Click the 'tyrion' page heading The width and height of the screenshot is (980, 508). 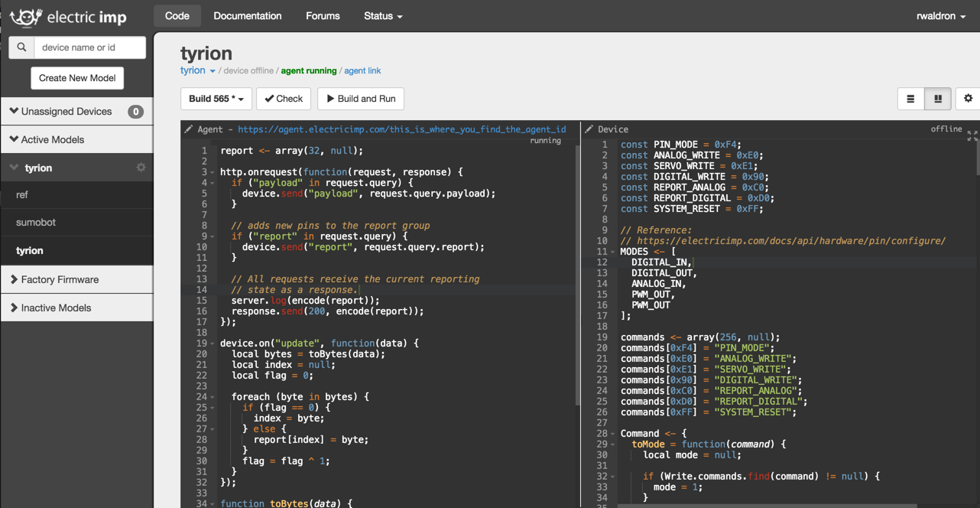[206, 54]
